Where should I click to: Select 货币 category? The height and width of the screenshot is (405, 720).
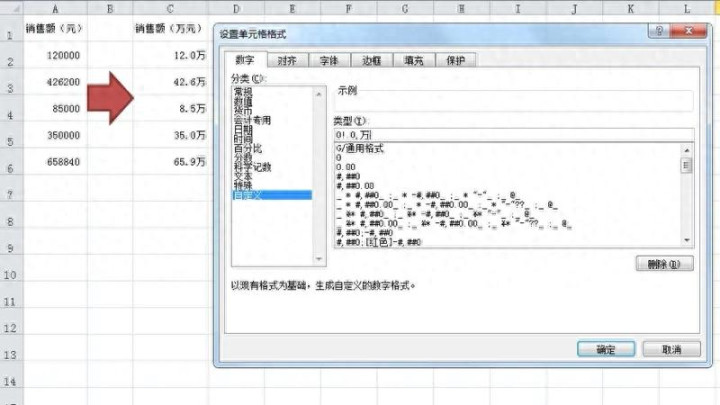tap(272, 111)
